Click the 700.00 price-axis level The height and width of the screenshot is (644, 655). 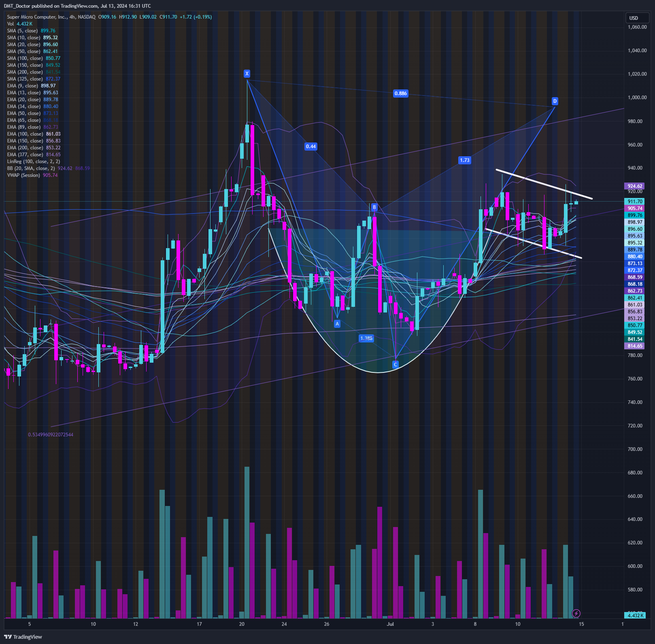[635, 449]
